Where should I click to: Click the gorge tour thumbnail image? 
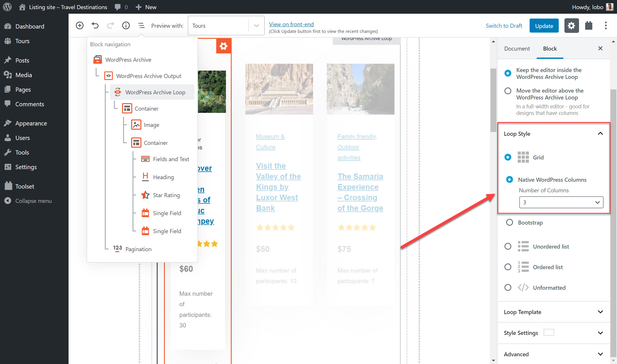(360, 89)
